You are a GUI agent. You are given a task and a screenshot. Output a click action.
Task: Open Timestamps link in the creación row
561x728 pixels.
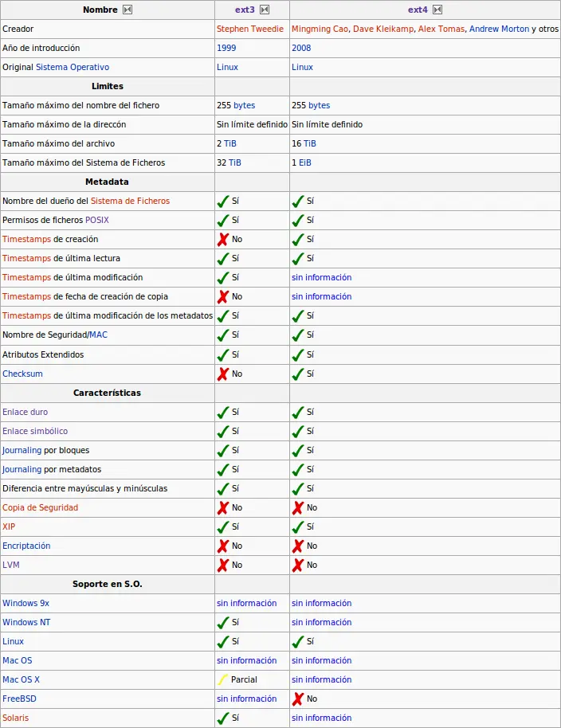[26, 239]
